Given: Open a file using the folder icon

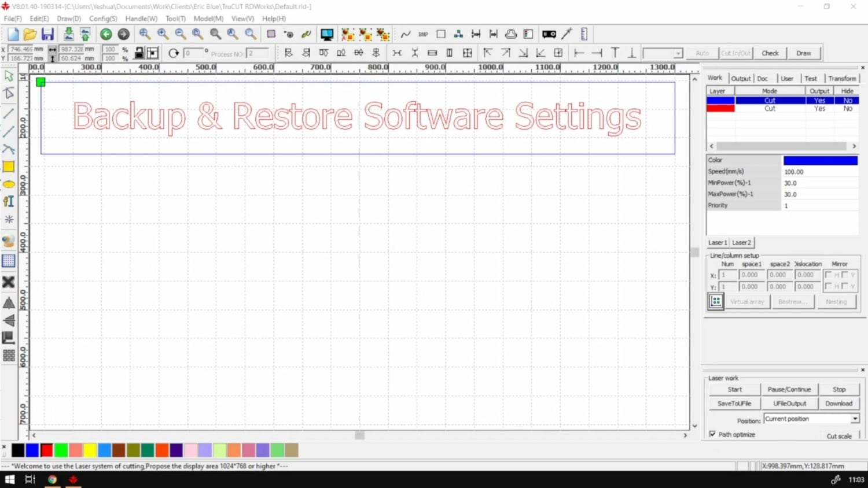Looking at the screenshot, I should tap(30, 35).
